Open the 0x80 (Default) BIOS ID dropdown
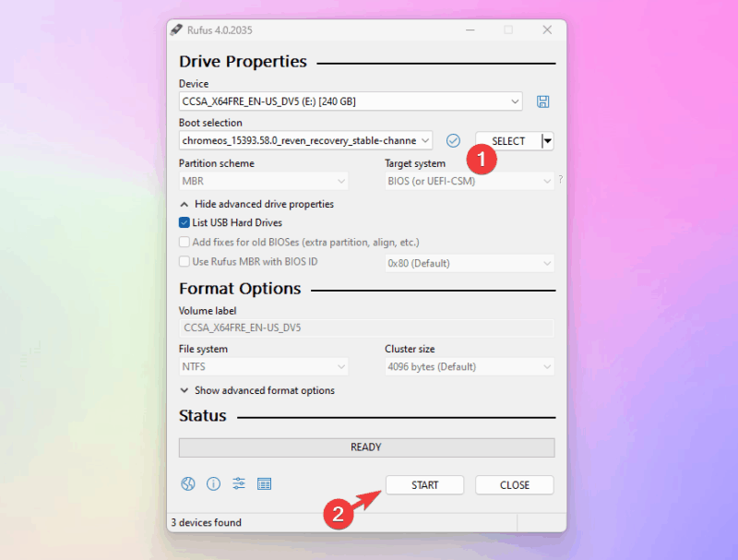Viewport: 738px width, 560px height. pos(470,263)
